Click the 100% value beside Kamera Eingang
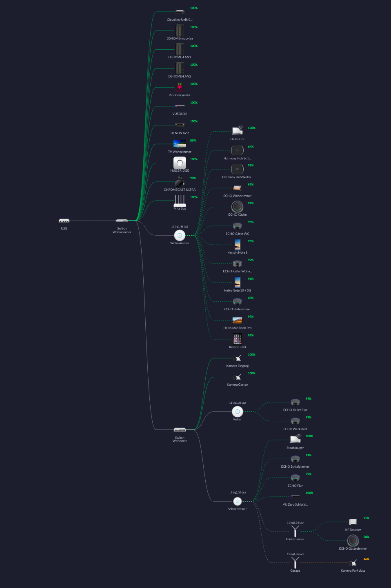 (x=252, y=355)
